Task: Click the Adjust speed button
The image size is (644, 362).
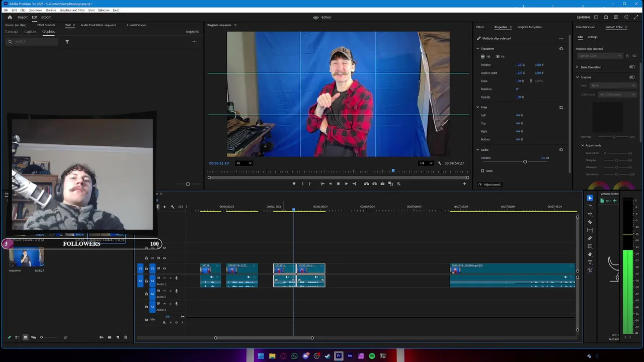Action: [490, 185]
